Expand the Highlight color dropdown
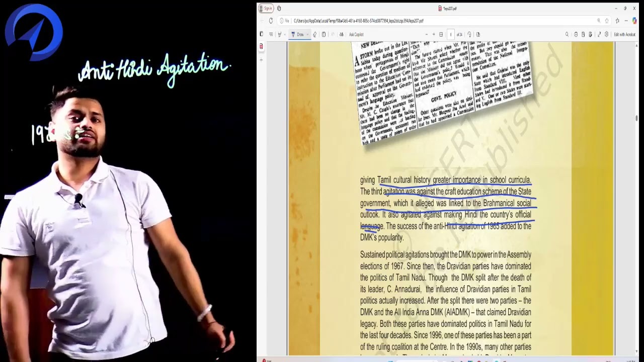 coord(285,34)
